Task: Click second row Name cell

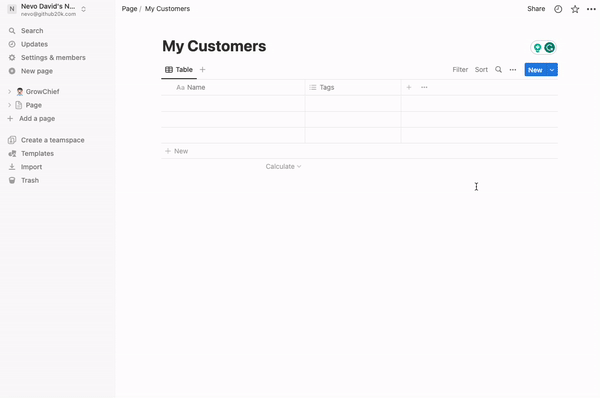Action: [233, 119]
